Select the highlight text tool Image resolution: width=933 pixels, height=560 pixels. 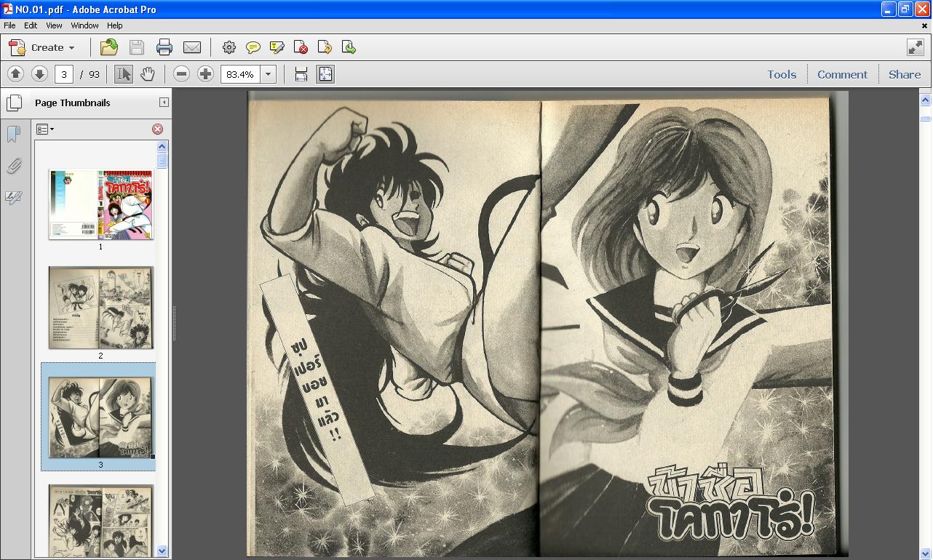click(277, 47)
